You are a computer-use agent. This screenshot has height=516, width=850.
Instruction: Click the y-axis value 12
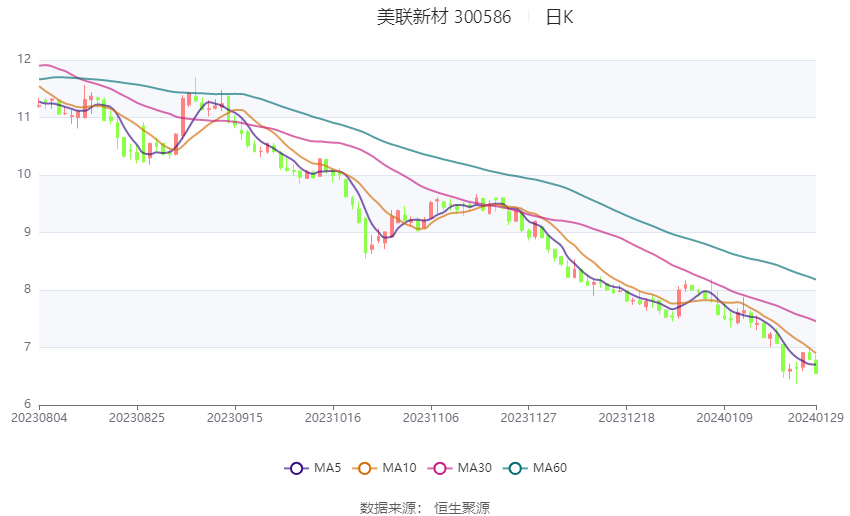pos(24,59)
